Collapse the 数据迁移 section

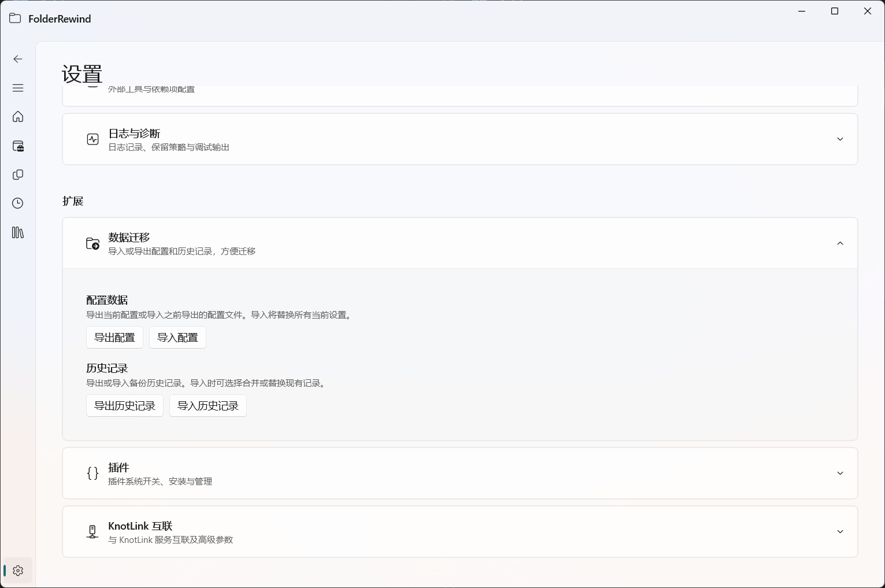pyautogui.click(x=840, y=243)
